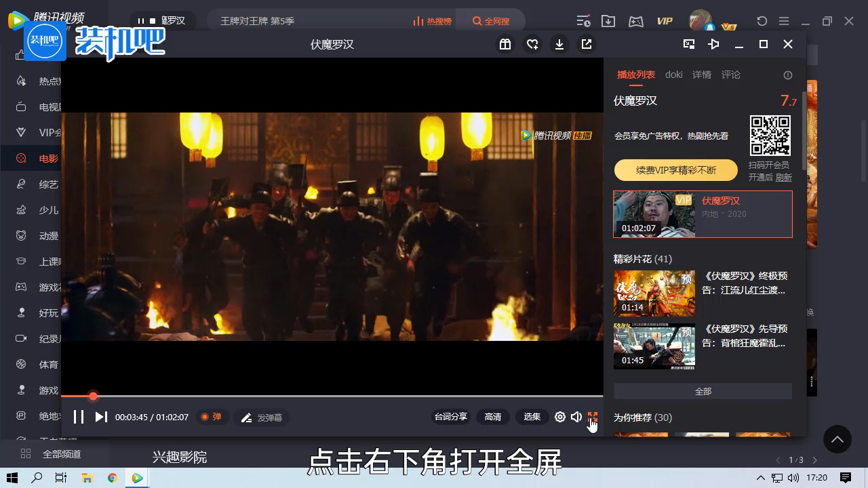Screen dimensions: 868x488
Task: Toggle the VIP badge on search bar
Action: [665, 21]
